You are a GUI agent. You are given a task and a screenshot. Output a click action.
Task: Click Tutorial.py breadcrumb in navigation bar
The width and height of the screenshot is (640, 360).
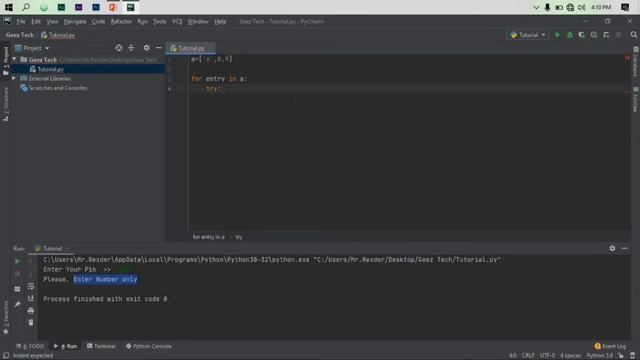coord(58,36)
